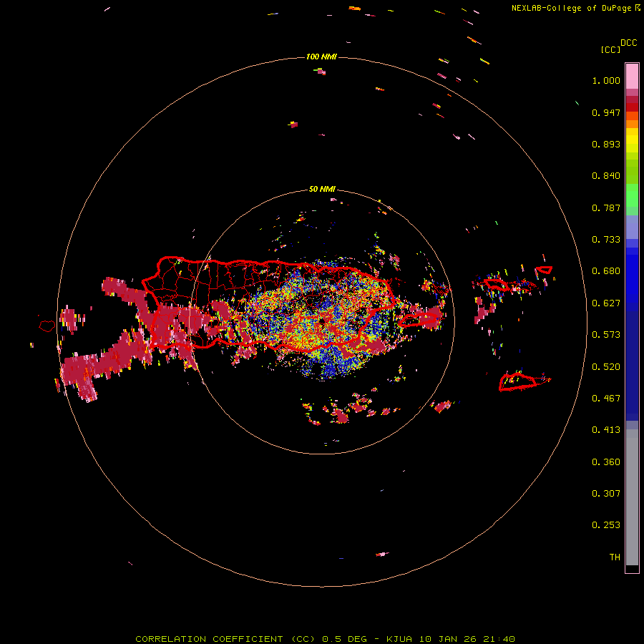Click the Correlation Coefficient KJUA caption
The image size is (644, 644).
pos(325,639)
